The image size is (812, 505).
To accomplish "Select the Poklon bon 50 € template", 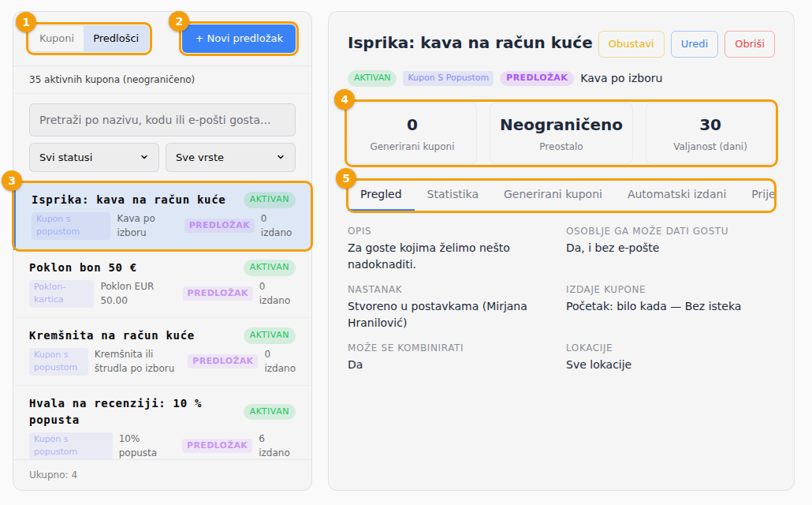I will click(162, 283).
